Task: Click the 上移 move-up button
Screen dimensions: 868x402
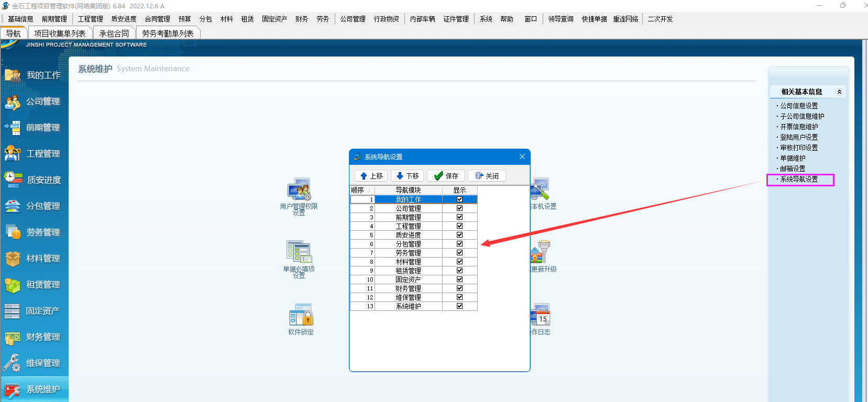Action: [x=371, y=176]
